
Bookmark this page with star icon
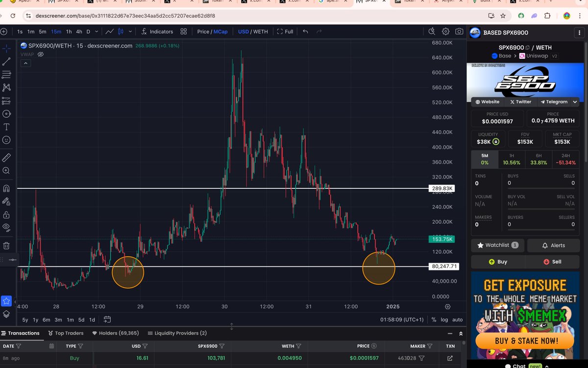coord(503,16)
